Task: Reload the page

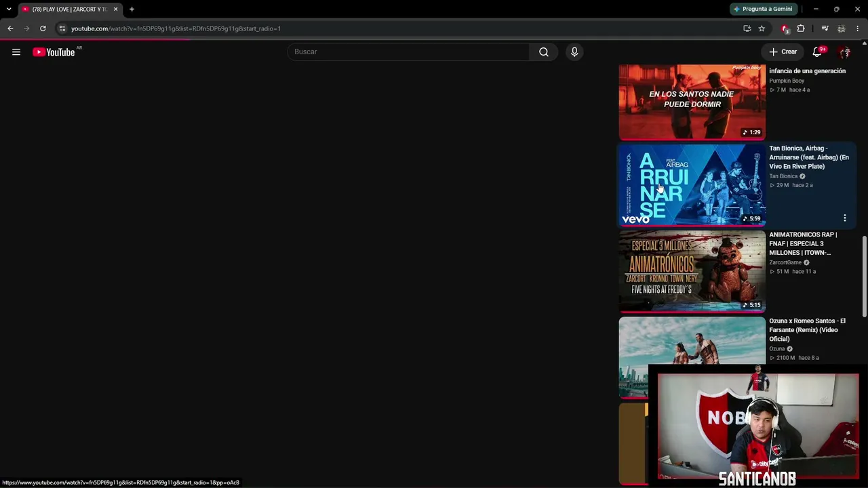Action: pyautogui.click(x=43, y=28)
